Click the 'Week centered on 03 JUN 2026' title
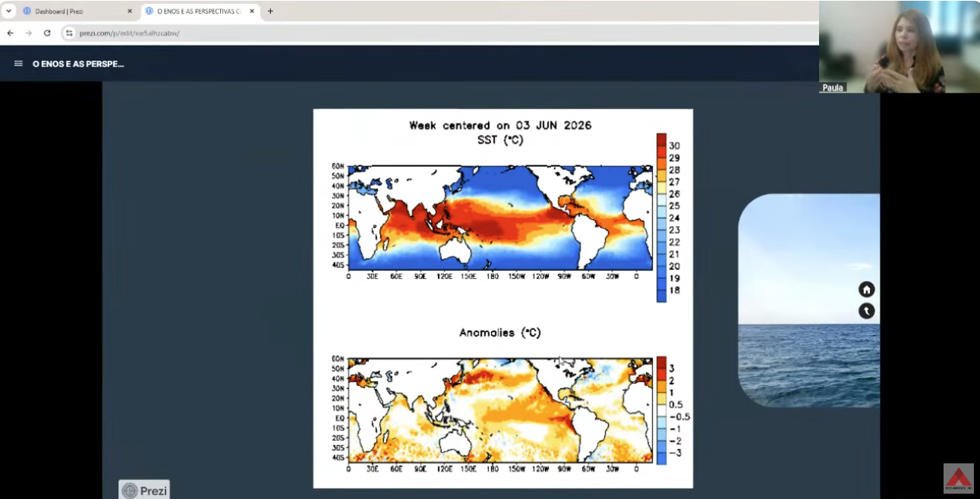The image size is (980, 499). coord(500,125)
